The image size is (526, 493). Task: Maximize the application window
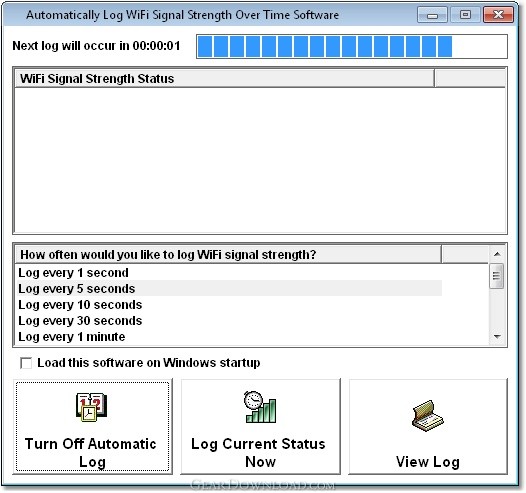point(465,15)
